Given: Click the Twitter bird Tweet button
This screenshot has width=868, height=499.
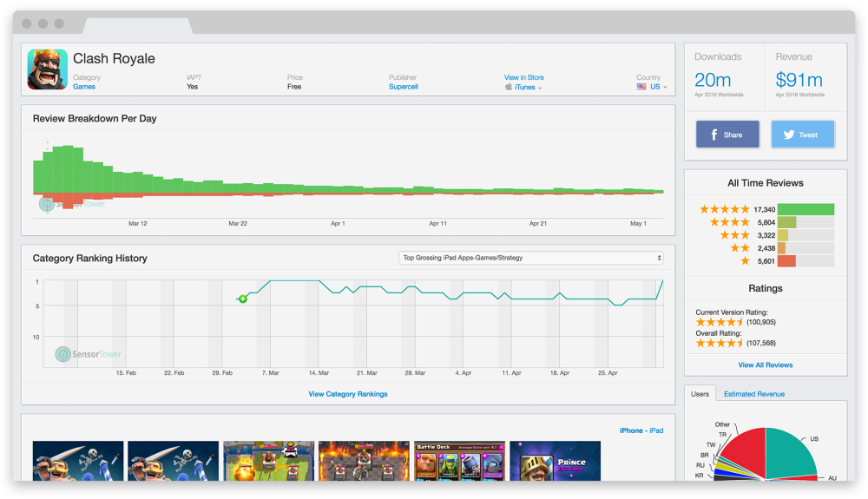Looking at the screenshot, I should [789, 135].
